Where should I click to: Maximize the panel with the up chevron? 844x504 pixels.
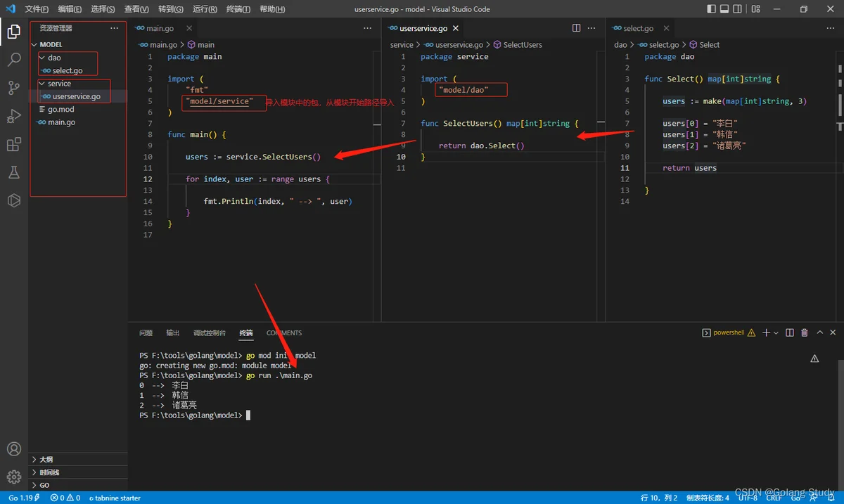819,332
